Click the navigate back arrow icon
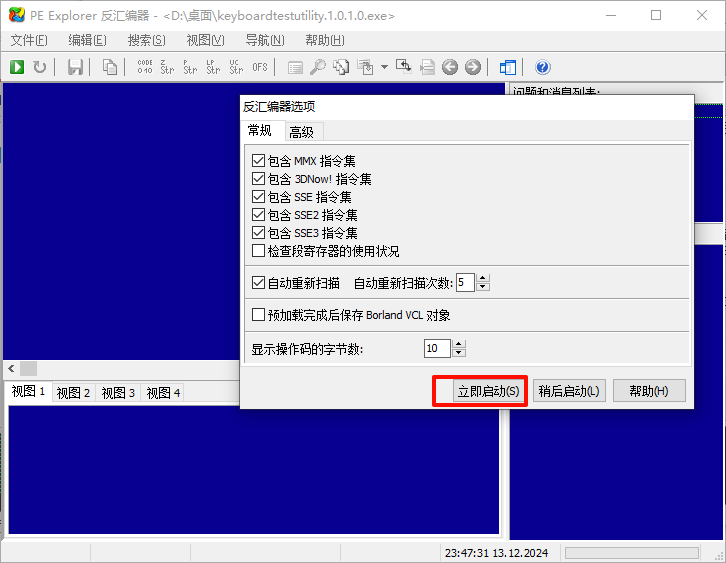Viewport: 726px width, 563px height. tap(450, 67)
